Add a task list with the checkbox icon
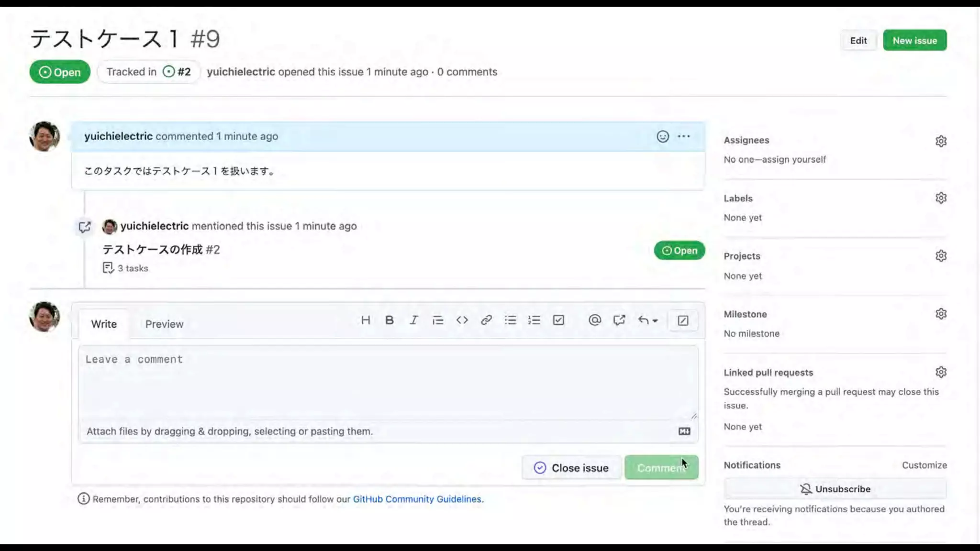 pyautogui.click(x=558, y=320)
